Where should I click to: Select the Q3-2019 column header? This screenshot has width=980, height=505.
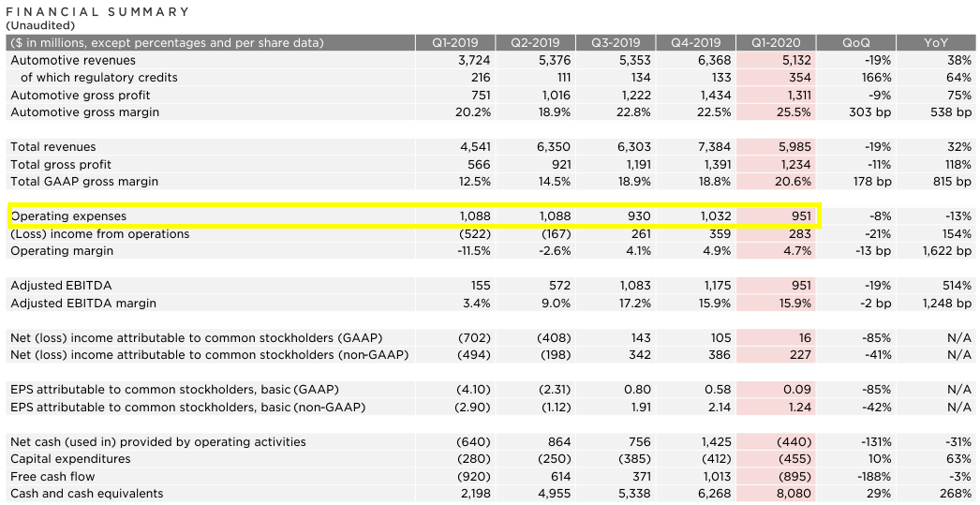[616, 43]
